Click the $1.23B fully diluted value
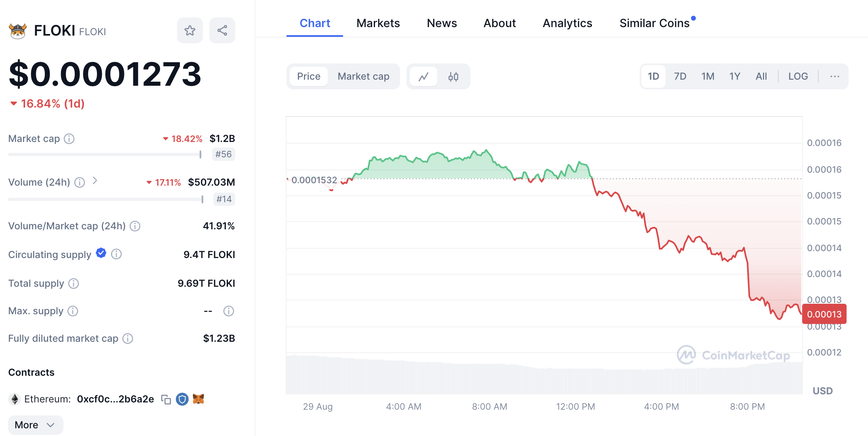 click(219, 339)
